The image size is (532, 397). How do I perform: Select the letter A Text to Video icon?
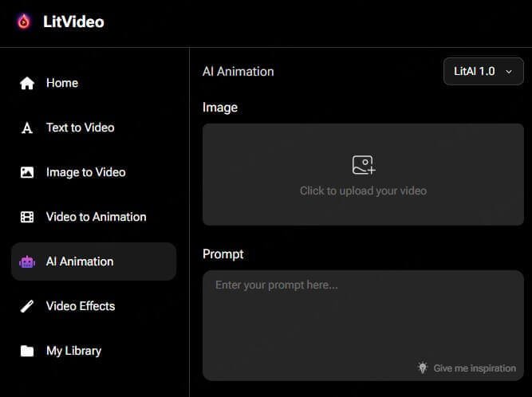click(x=27, y=128)
